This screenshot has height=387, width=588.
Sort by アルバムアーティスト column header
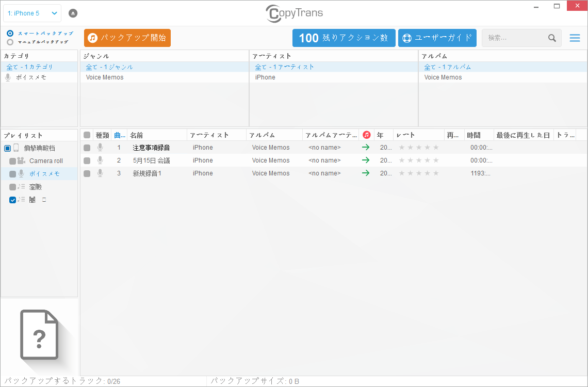(331, 135)
